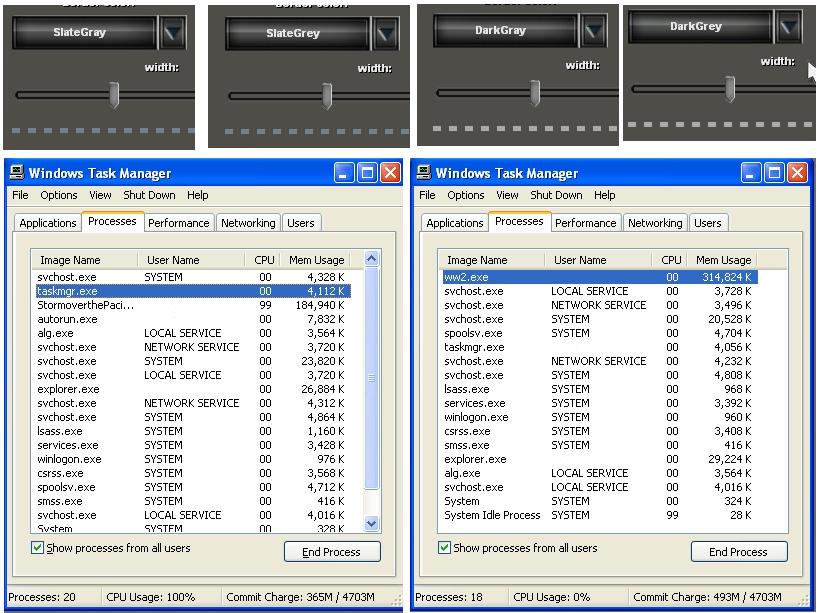Select spoolsv.exe process in right list

(600, 333)
